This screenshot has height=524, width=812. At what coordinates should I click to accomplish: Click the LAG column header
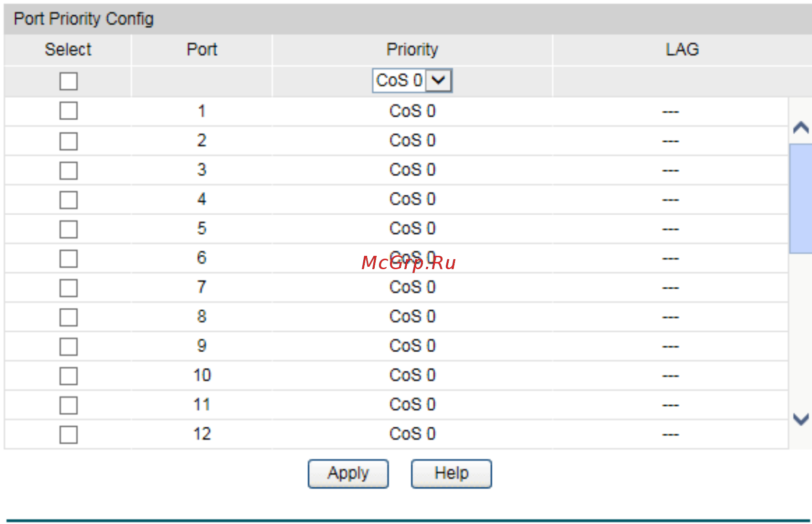[x=682, y=50]
